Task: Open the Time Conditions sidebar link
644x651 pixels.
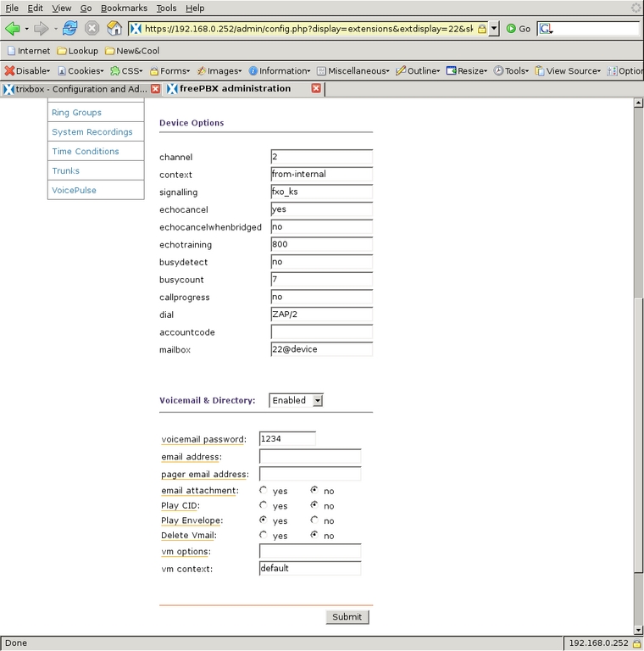Action: point(86,151)
